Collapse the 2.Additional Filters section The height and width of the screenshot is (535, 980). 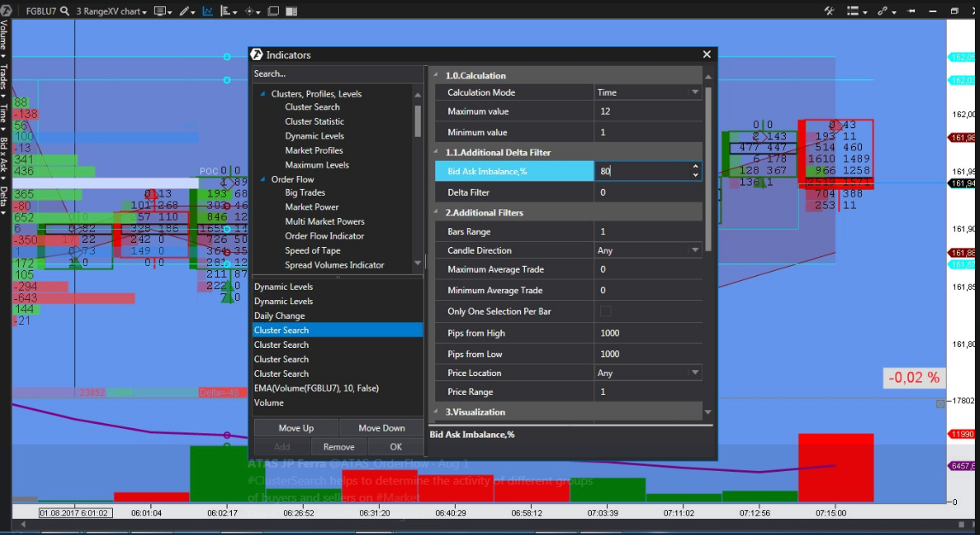coord(436,212)
